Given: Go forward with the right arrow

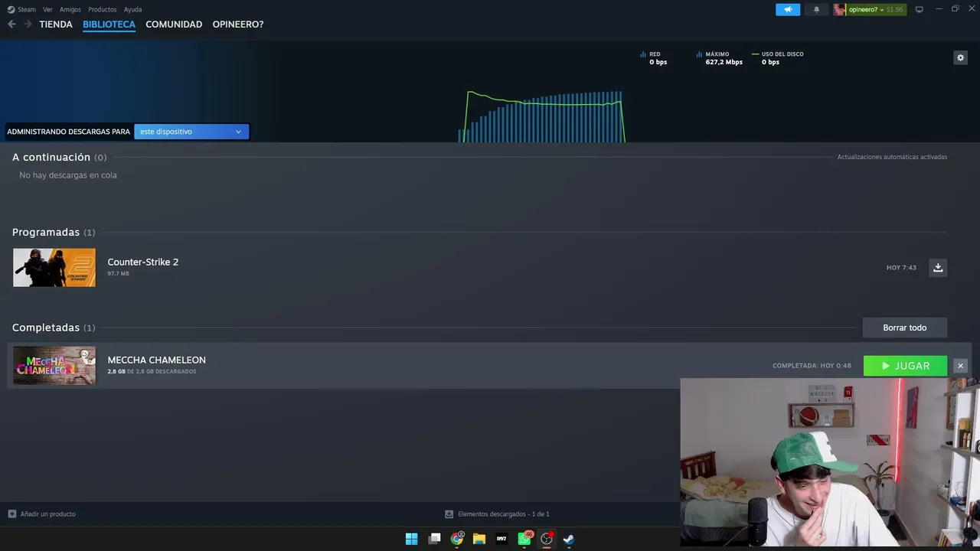Looking at the screenshot, I should [x=28, y=24].
